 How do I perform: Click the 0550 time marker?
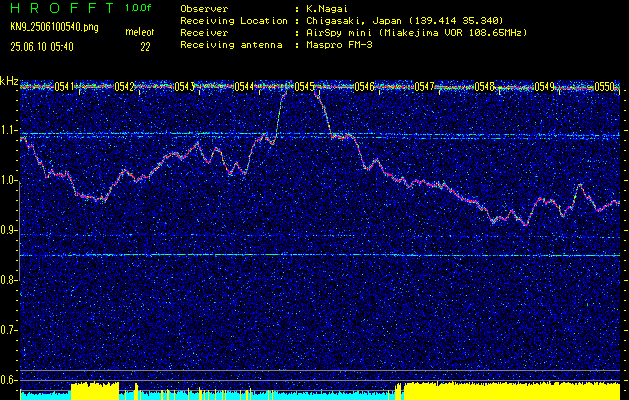[x=604, y=87]
